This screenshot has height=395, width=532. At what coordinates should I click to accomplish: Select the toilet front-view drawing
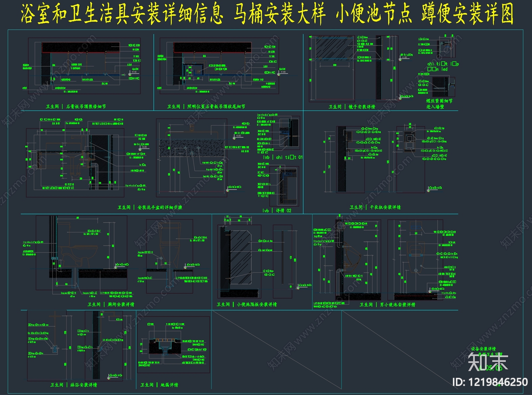[x=170, y=256]
